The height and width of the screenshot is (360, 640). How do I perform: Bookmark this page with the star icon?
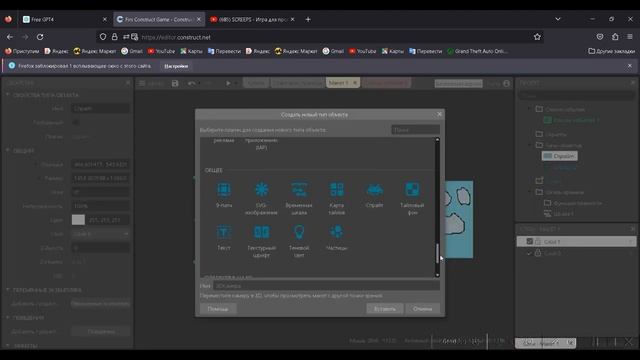click(537, 37)
